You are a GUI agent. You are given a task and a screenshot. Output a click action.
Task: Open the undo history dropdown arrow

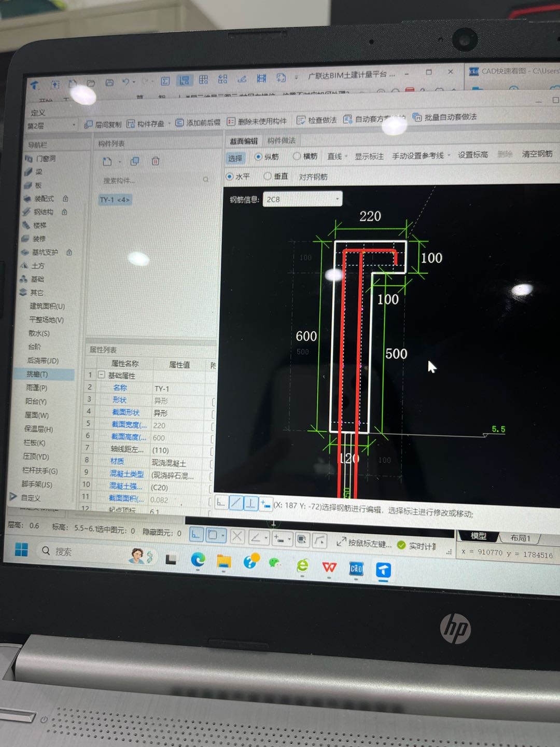pos(134,82)
